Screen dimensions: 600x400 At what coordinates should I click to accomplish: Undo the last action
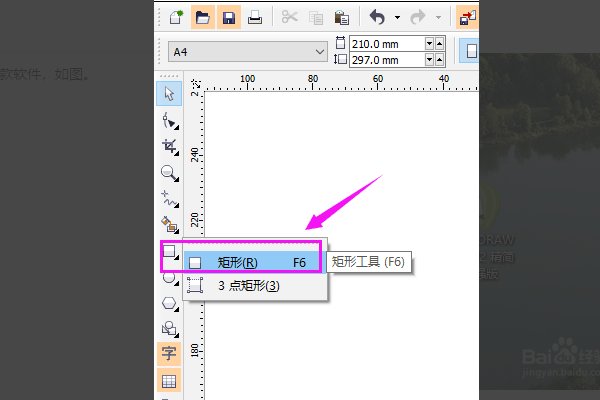point(377,17)
